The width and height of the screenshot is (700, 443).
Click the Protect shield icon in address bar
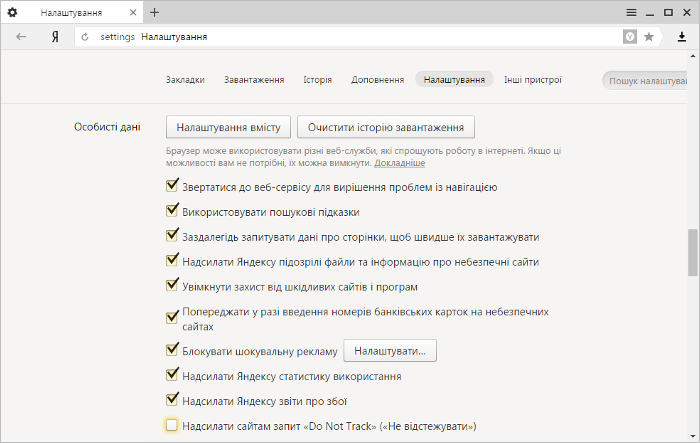coord(630,37)
